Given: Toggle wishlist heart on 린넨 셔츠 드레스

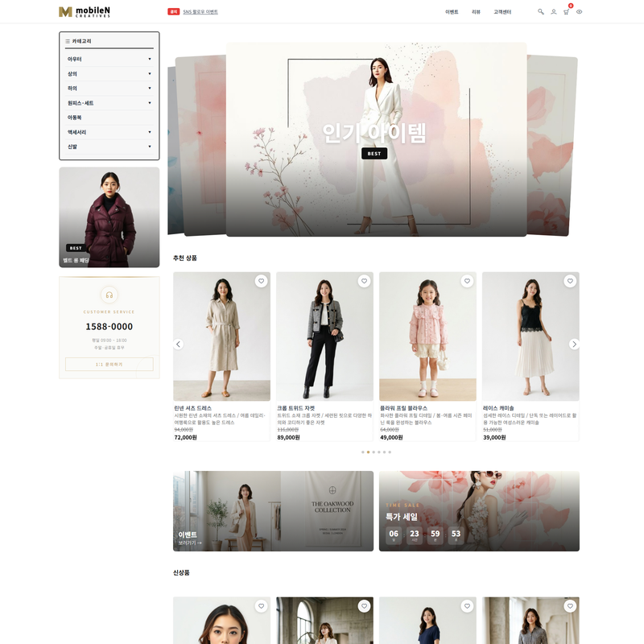Looking at the screenshot, I should [261, 281].
